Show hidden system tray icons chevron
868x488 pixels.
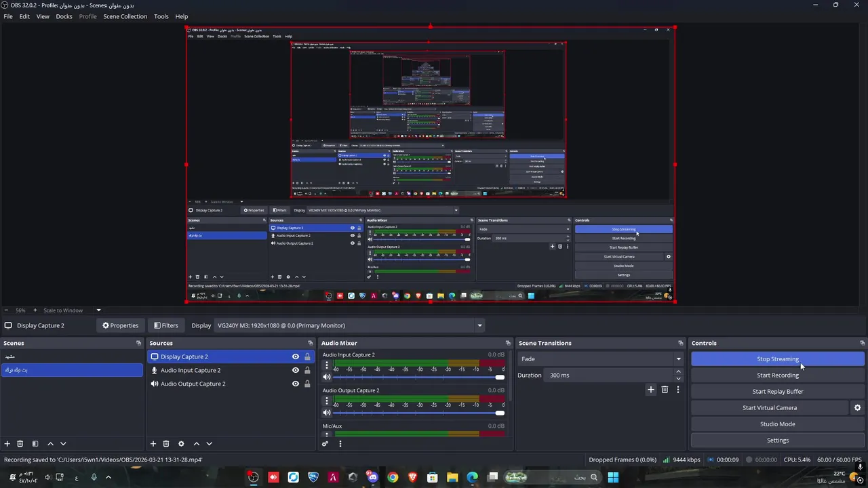tap(108, 477)
